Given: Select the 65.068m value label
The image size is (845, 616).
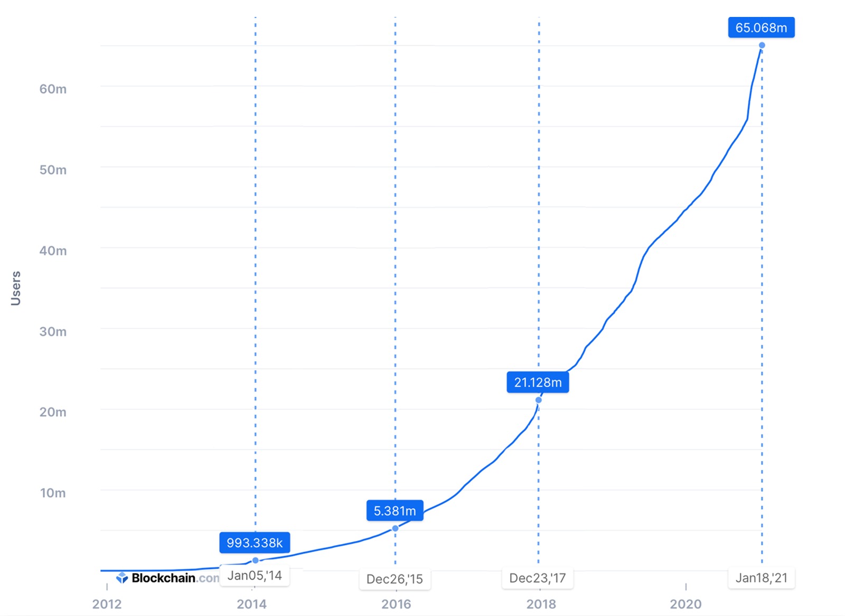Looking at the screenshot, I should pos(761,27).
